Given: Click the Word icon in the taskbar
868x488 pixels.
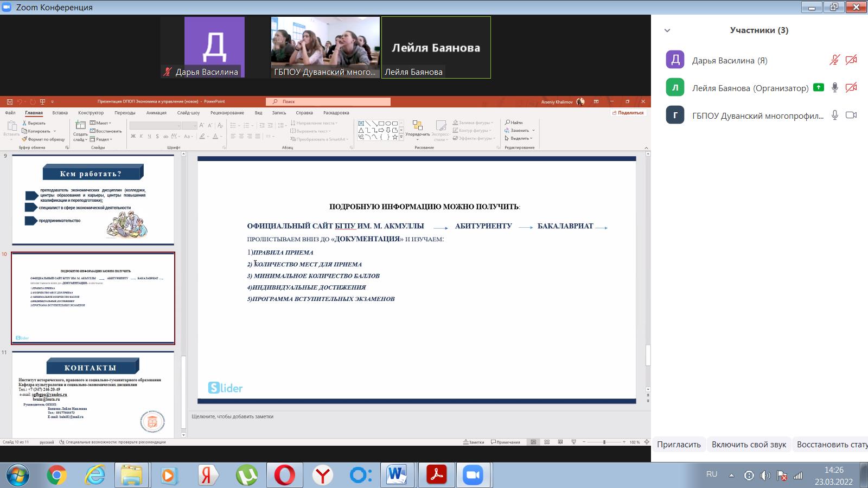Looking at the screenshot, I should [x=397, y=476].
